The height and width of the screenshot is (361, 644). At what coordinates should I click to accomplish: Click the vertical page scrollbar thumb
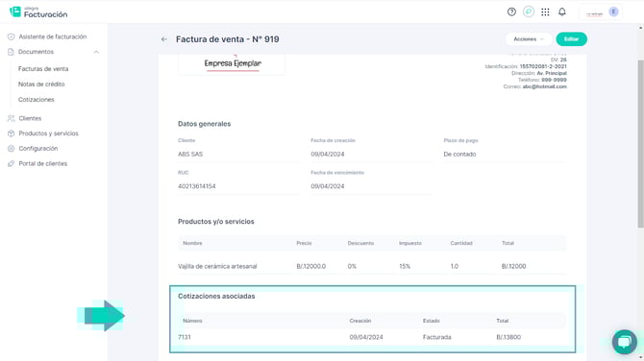[640, 144]
